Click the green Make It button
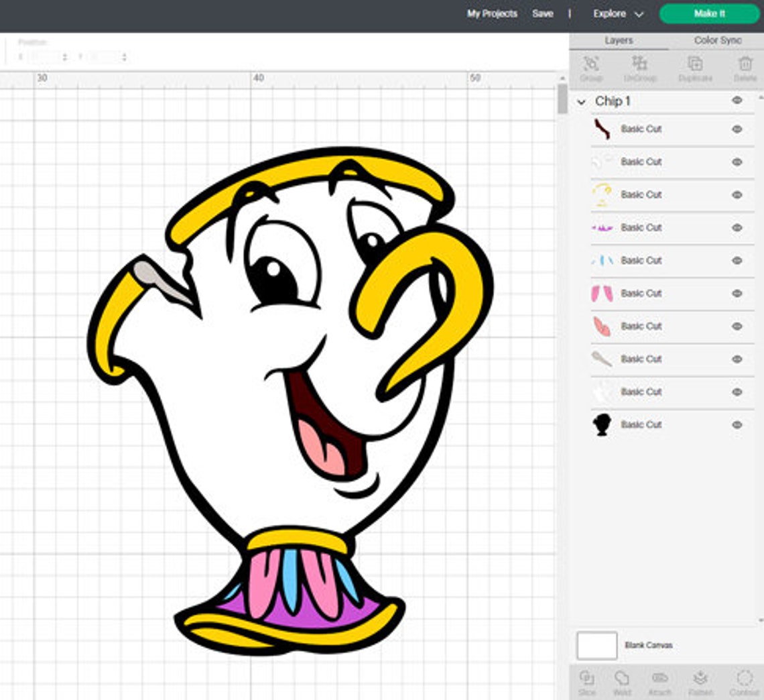 pos(710,13)
